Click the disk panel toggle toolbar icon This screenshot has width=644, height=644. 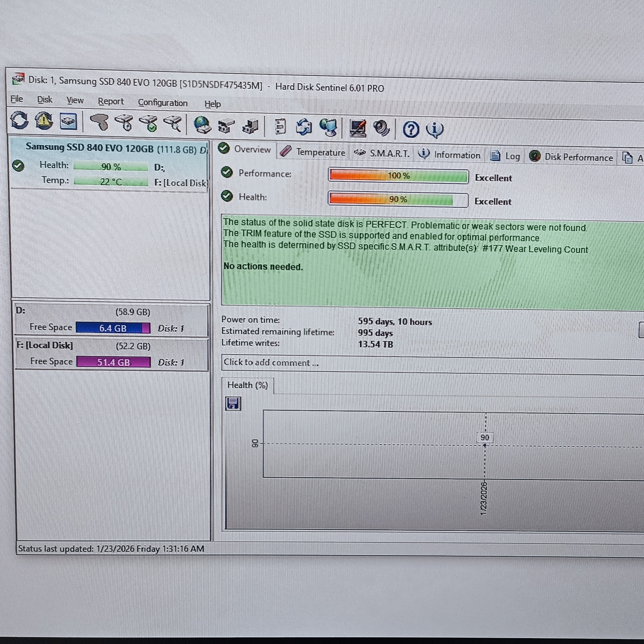pyautogui.click(x=68, y=122)
